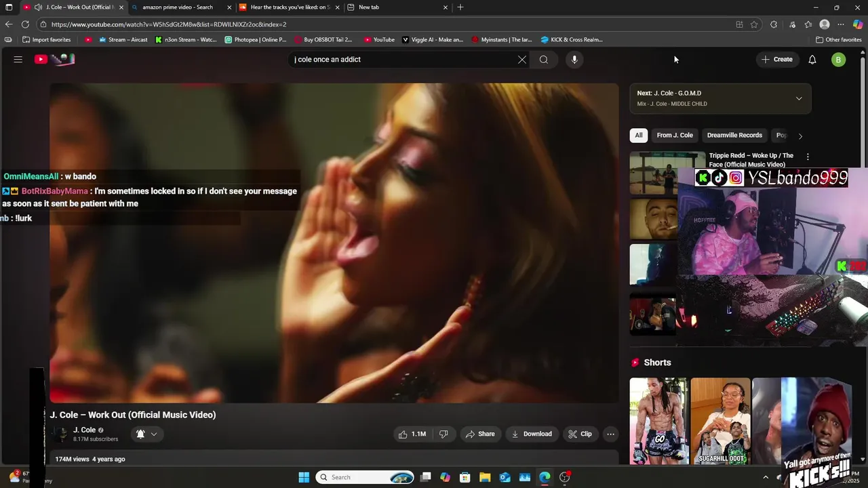Open Microsoft 365 Copilot taskbar icon
The height and width of the screenshot is (488, 868).
445,477
